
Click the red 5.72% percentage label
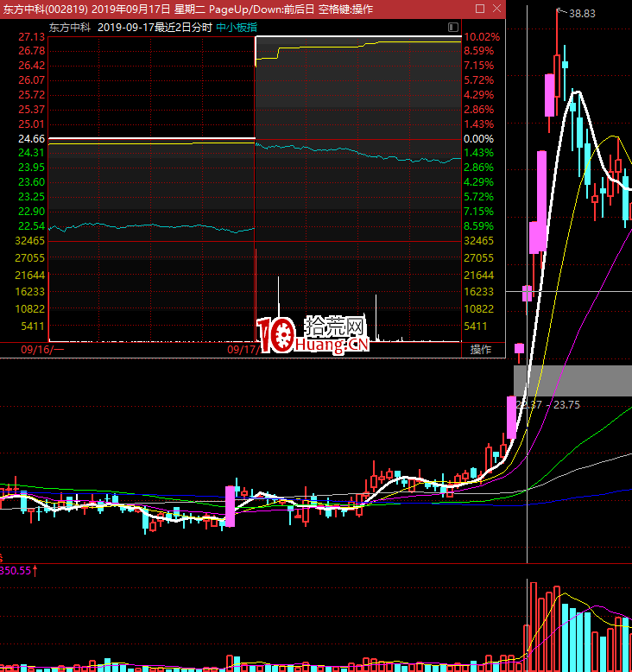(478, 79)
